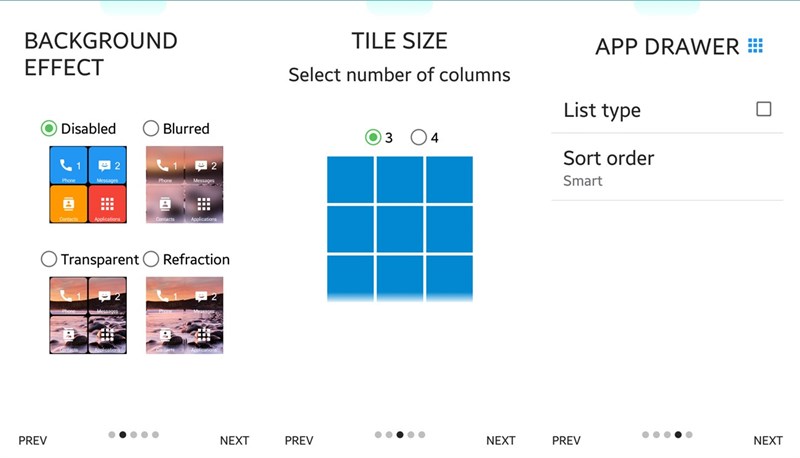This screenshot has height=458, width=800.
Task: Click the Transparent effect preview thumbnail
Action: click(x=88, y=315)
